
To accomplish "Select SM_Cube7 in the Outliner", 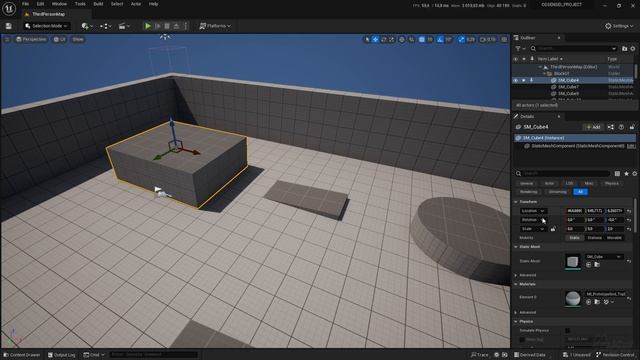I will (x=568, y=87).
